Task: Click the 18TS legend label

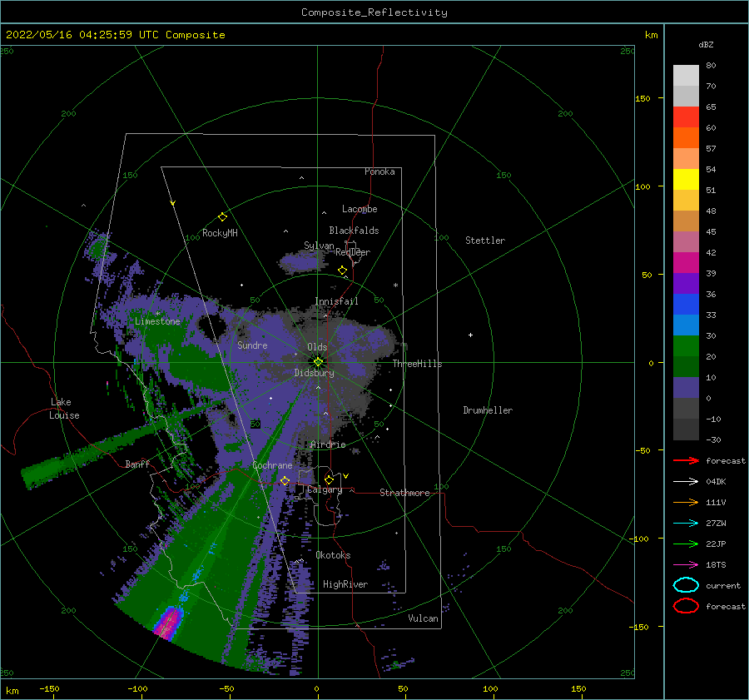Action: [716, 565]
